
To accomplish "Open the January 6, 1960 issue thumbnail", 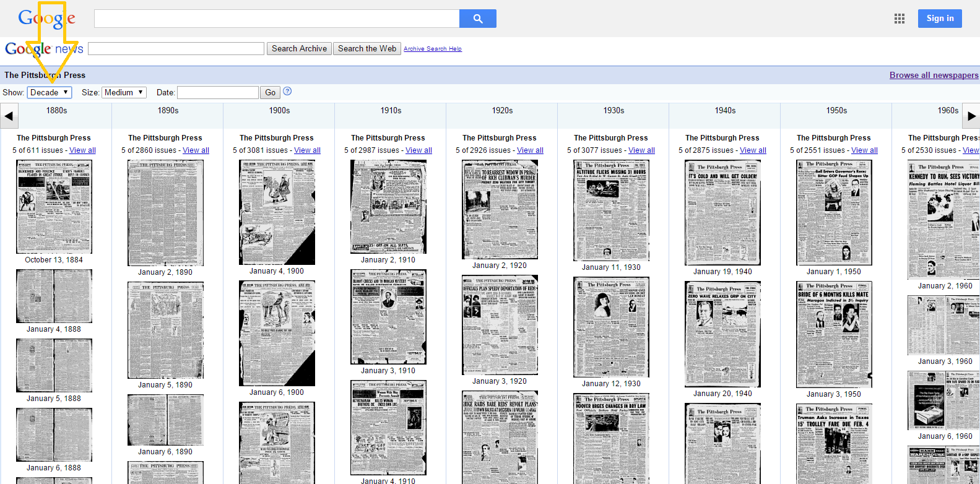I will 943,400.
